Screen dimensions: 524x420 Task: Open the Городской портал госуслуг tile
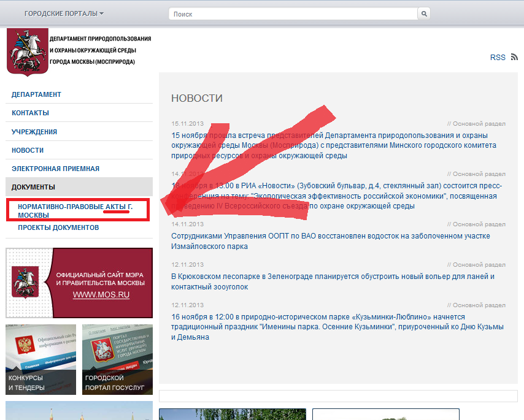pyautogui.click(x=117, y=359)
